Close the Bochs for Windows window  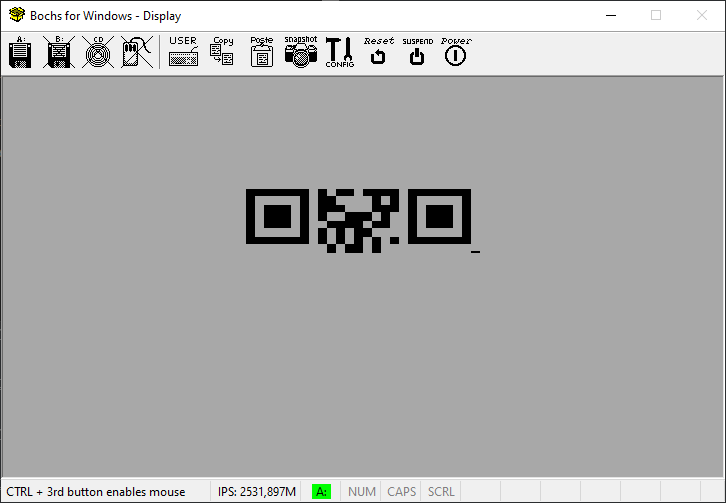point(702,15)
